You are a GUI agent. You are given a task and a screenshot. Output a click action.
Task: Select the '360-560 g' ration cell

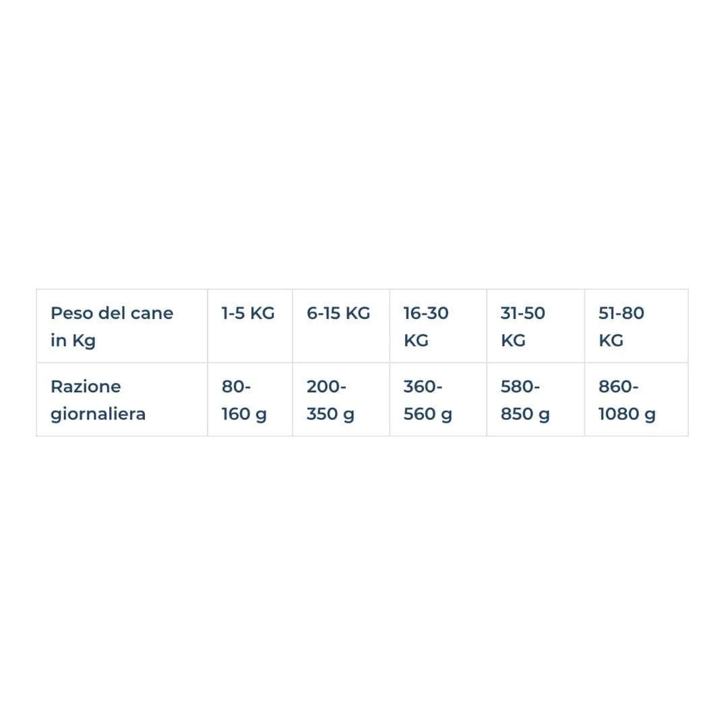pyautogui.click(x=438, y=399)
